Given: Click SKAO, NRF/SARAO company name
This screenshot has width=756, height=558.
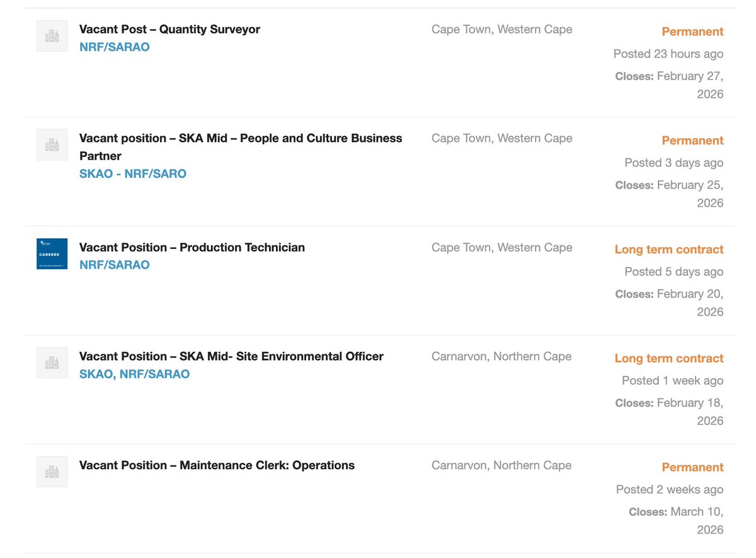Looking at the screenshot, I should coord(134,375).
